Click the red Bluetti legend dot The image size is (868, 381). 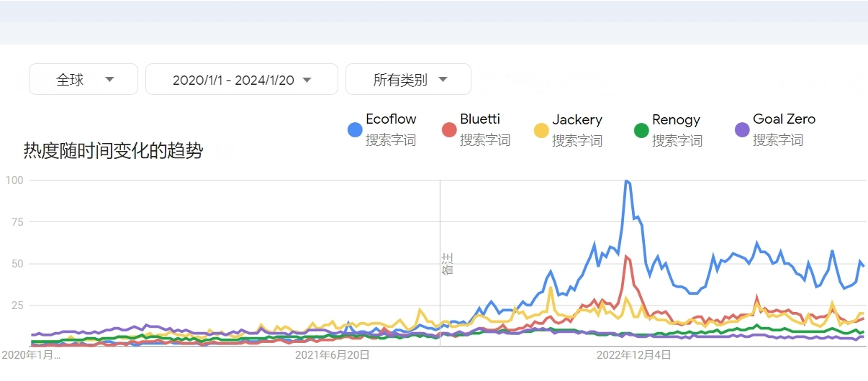click(x=448, y=129)
